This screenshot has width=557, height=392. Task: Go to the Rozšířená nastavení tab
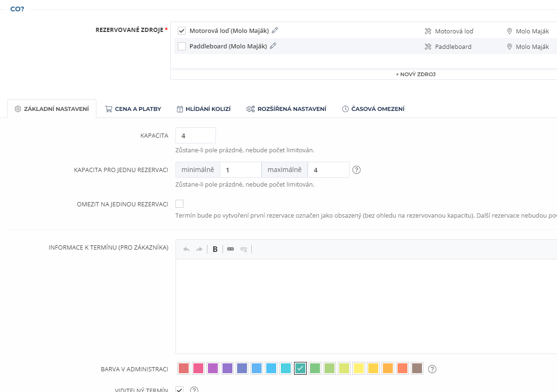pos(286,109)
